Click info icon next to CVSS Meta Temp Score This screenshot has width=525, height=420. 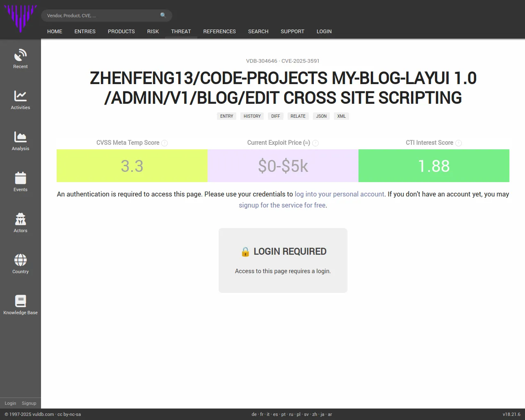(x=164, y=143)
